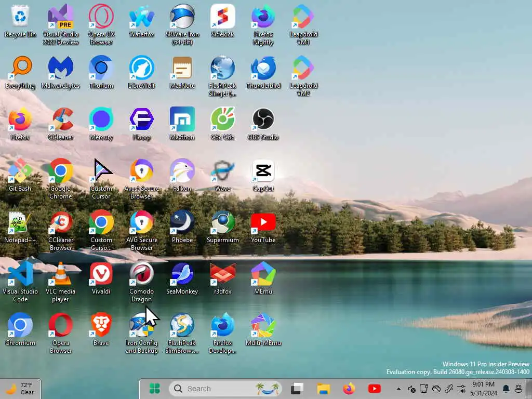532x399 pixels.
Task: Open Task View from the taskbar
Action: point(297,389)
